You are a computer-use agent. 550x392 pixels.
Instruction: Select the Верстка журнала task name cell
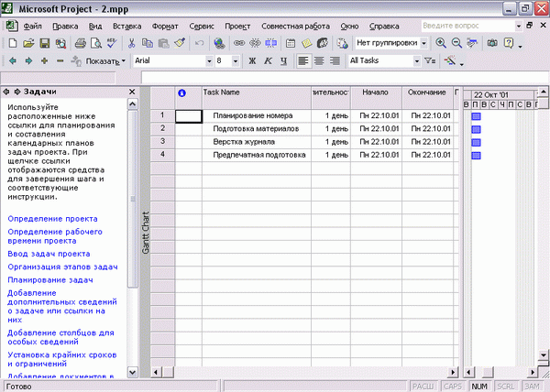(257, 142)
